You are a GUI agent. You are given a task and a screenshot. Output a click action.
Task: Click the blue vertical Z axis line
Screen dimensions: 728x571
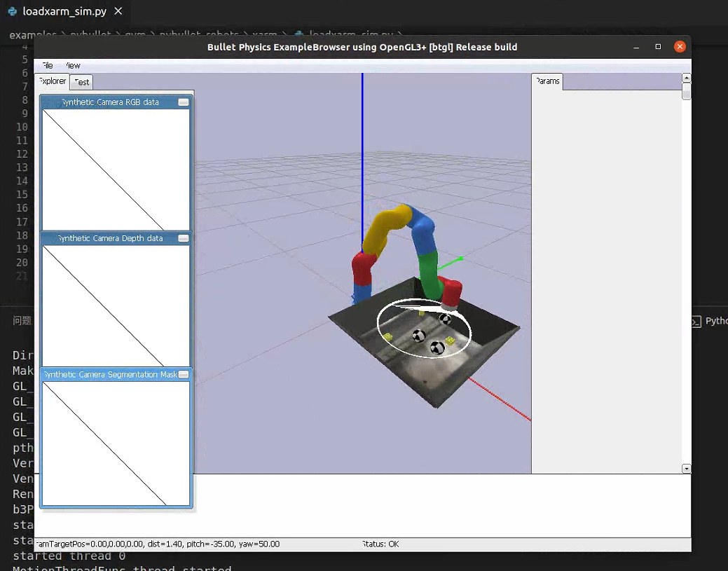coord(363,163)
